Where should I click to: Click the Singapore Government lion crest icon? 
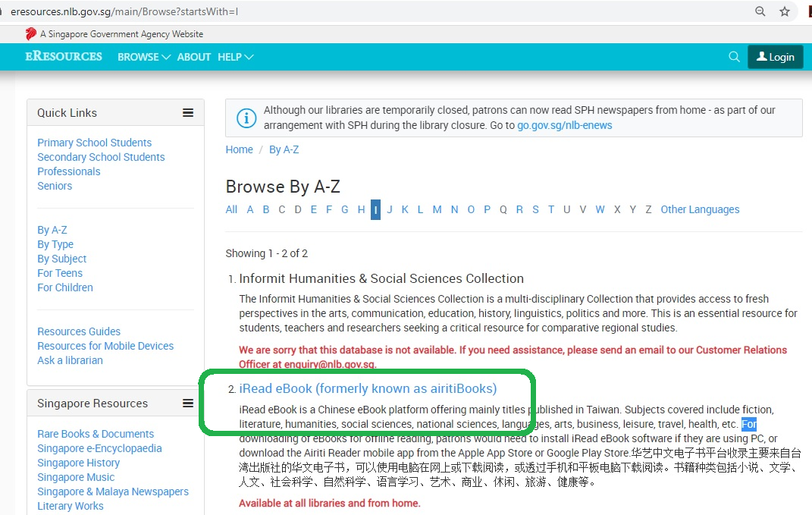coord(30,33)
